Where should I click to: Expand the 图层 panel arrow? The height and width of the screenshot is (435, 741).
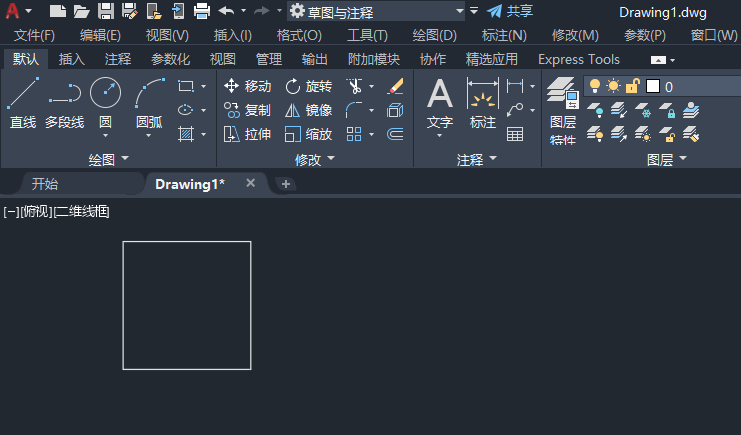click(x=683, y=158)
